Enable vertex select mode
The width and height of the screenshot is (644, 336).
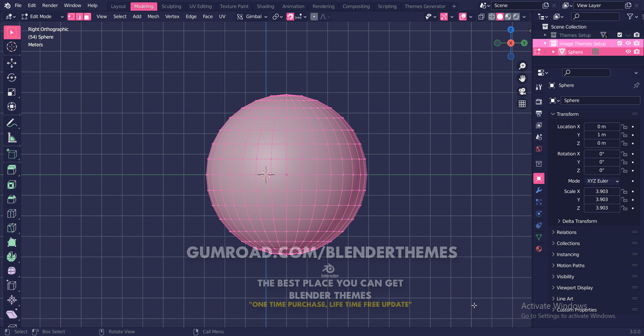(x=72, y=17)
